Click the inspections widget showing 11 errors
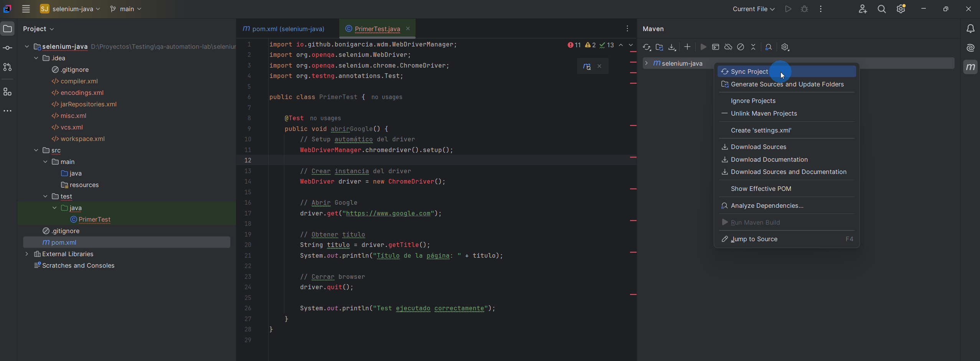The image size is (980, 361). click(573, 45)
